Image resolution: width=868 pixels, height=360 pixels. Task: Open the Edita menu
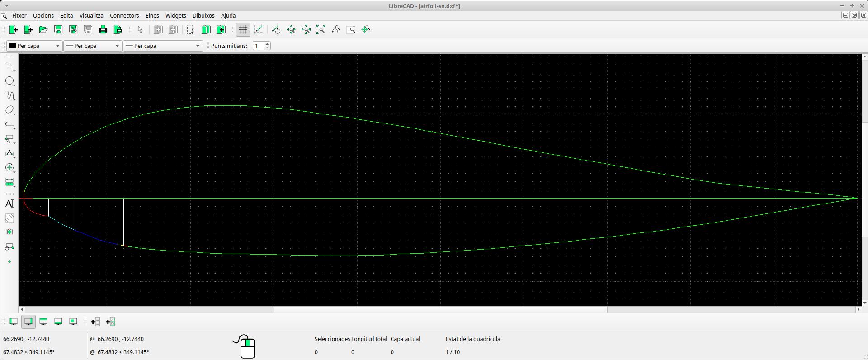pos(66,15)
